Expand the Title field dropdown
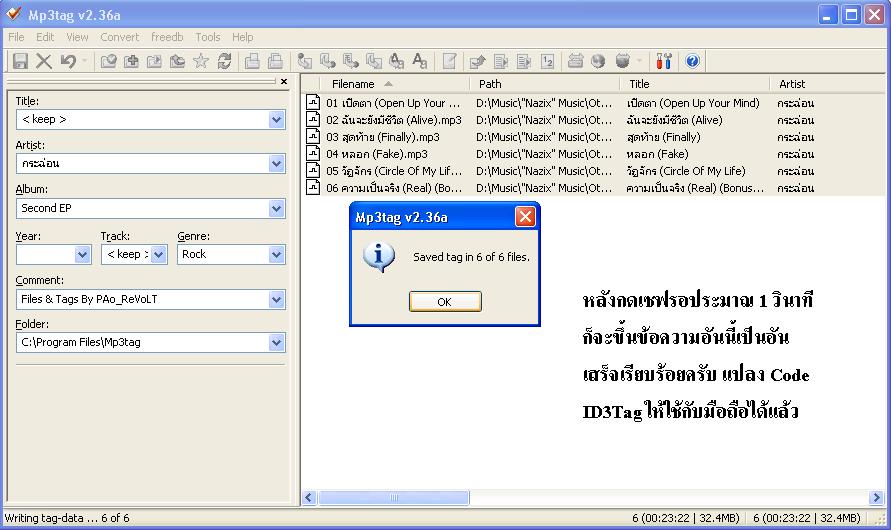 tap(276, 120)
